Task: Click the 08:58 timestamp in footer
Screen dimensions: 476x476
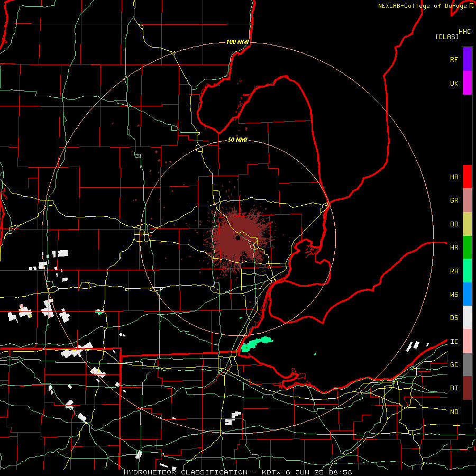Action: (x=340, y=472)
